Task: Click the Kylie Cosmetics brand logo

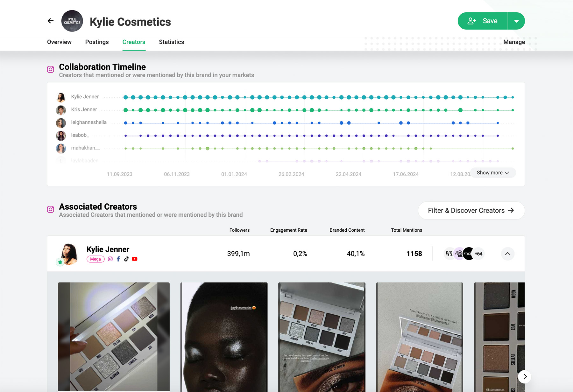Action: [x=72, y=21]
